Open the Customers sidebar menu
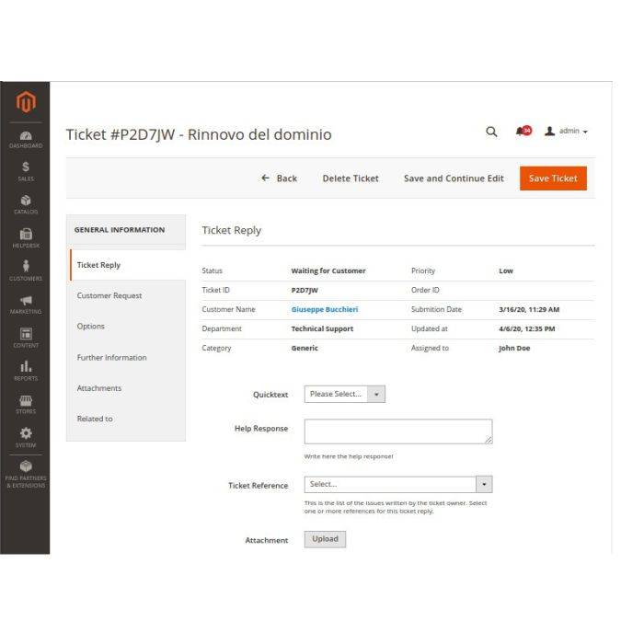Image resolution: width=644 pixels, height=644 pixels. coord(26,270)
